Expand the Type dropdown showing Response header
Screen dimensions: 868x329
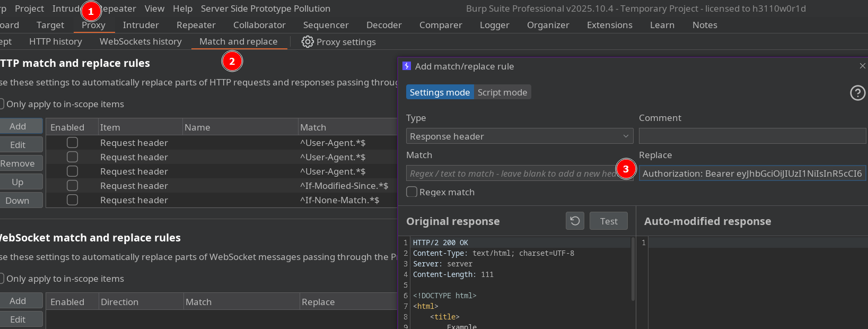(x=519, y=136)
